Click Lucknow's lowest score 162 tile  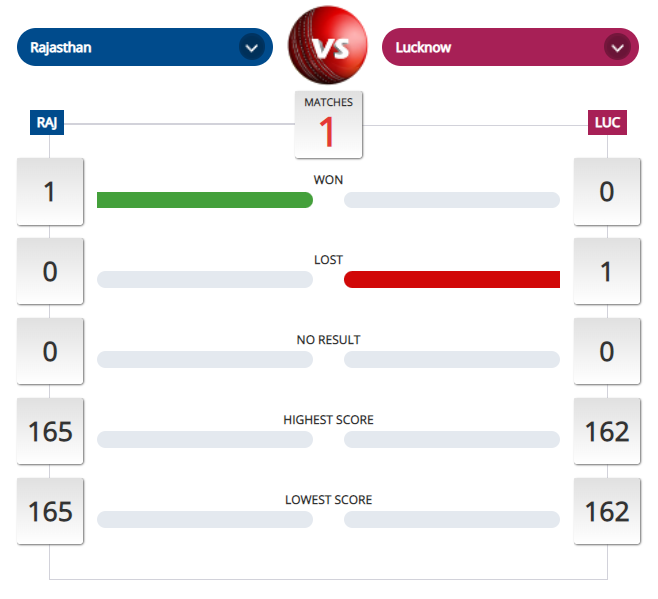pos(606,511)
